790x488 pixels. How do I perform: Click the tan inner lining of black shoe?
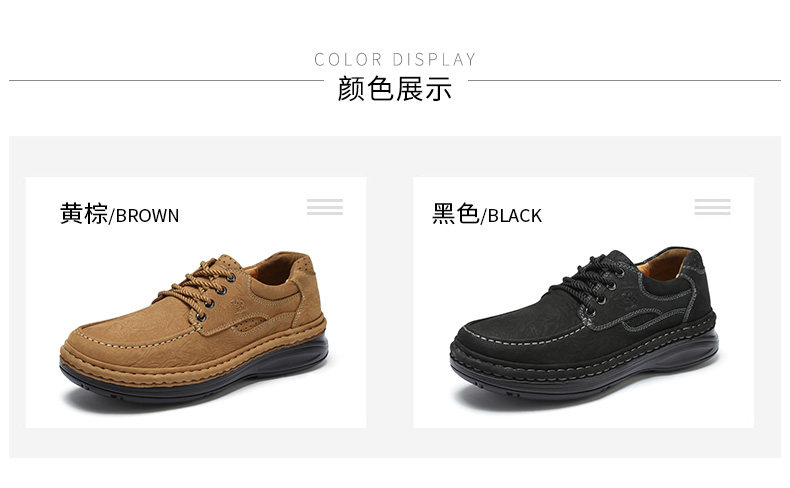[x=665, y=266]
